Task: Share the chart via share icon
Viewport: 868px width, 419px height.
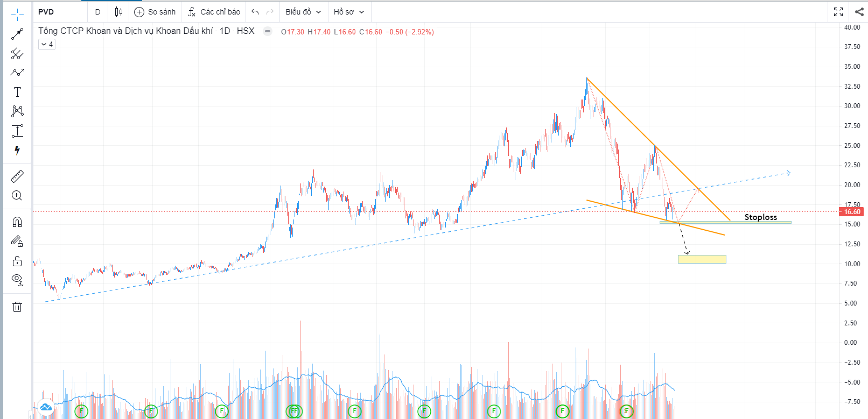Action: pos(859,12)
